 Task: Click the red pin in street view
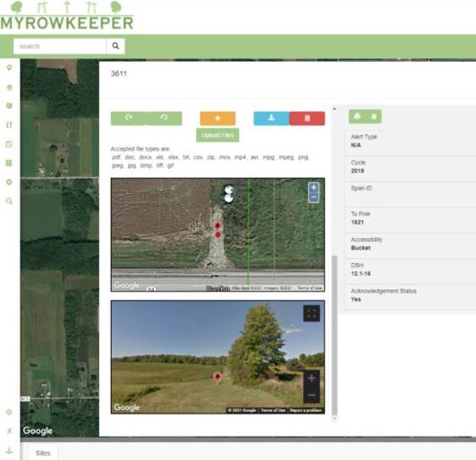coord(217,378)
